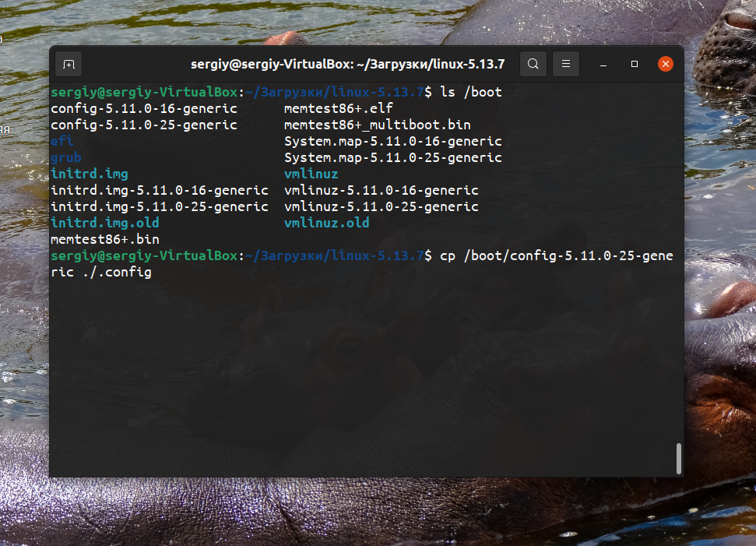Close the terminal window
The height and width of the screenshot is (546, 756).
[666, 64]
